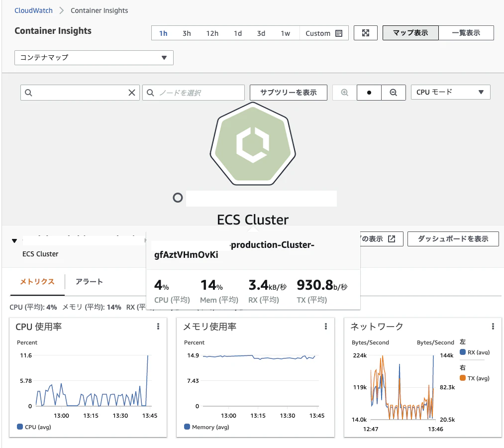Image resolution: width=504 pixels, height=448 pixels.
Task: Collapse the ECS Cluster details triangle
Action: tap(14, 241)
